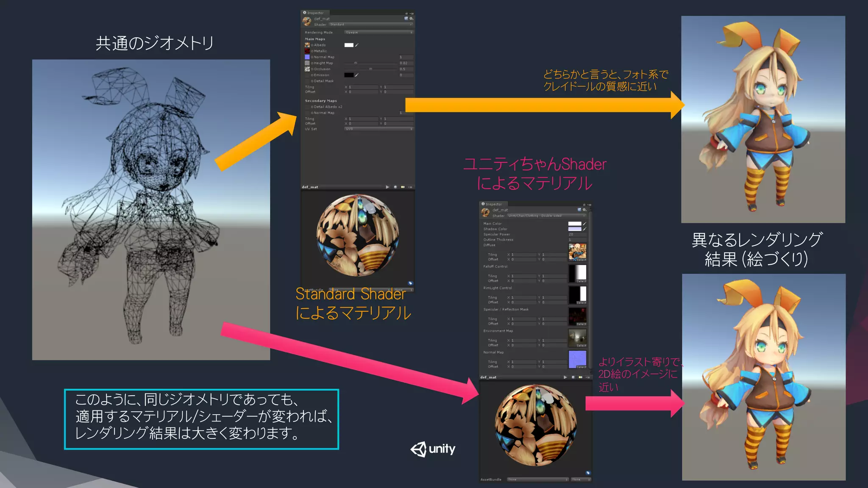Click the texture picker circle next to Height Map

pos(312,63)
